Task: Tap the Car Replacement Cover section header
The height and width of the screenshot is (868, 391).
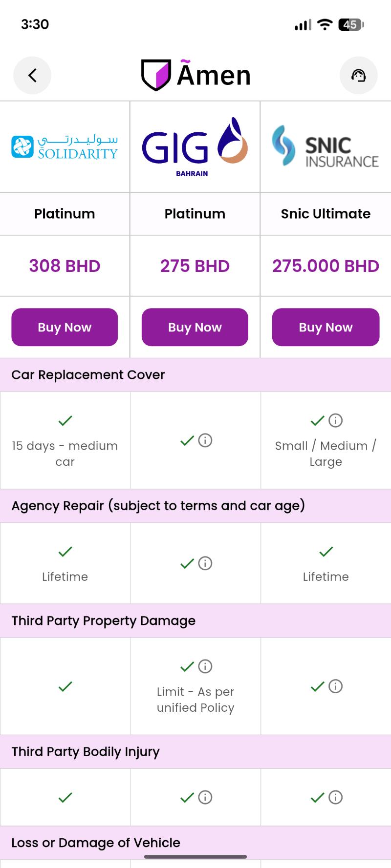Action: pyautogui.click(x=88, y=375)
